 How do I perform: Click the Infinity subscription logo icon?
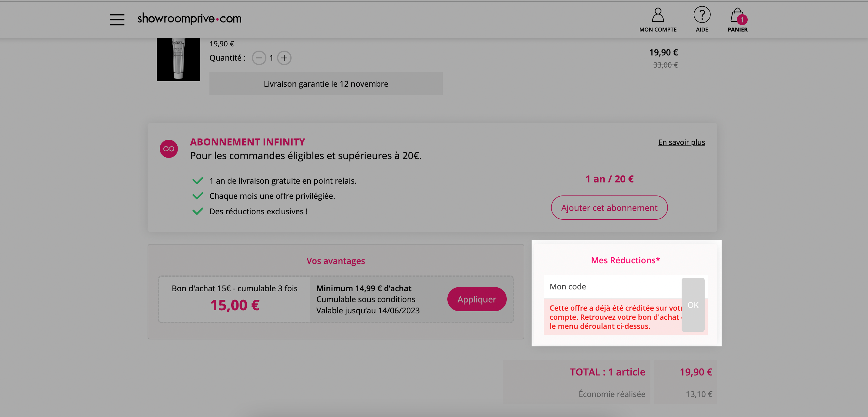click(168, 148)
